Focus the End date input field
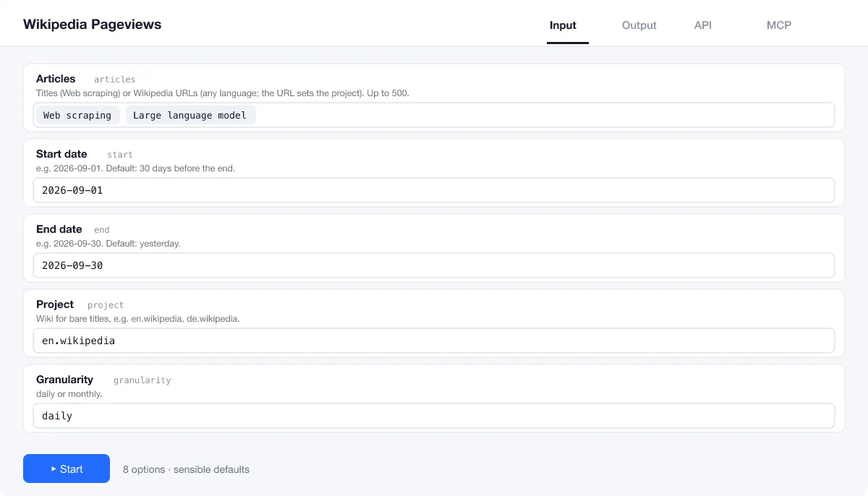This screenshot has height=496, width=868. pyautogui.click(x=434, y=265)
